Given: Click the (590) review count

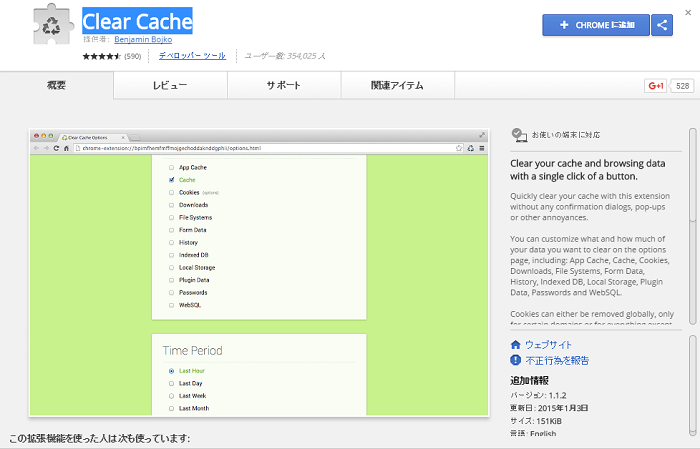Looking at the screenshot, I should (133, 56).
